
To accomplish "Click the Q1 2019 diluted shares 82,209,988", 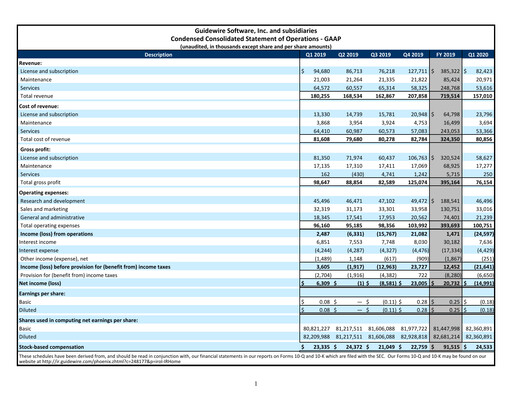I will (317, 337).
